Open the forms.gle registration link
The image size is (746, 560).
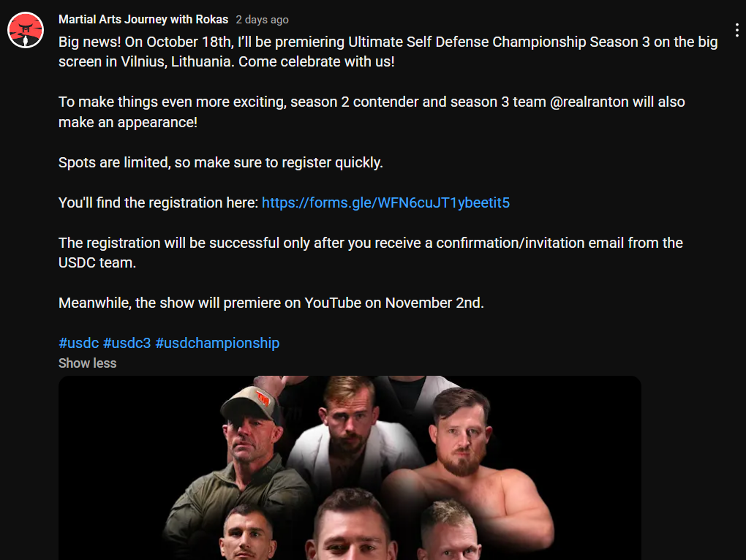[385, 203]
